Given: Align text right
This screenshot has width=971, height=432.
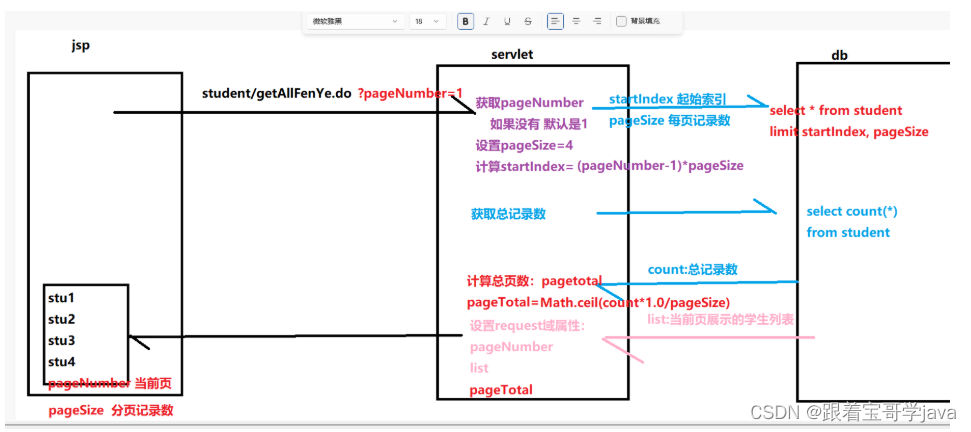Looking at the screenshot, I should (597, 21).
